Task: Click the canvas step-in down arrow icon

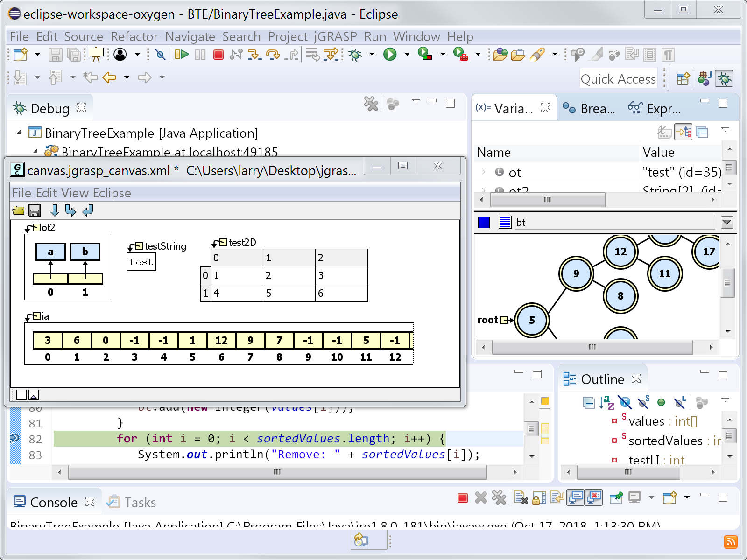Action: [x=55, y=210]
